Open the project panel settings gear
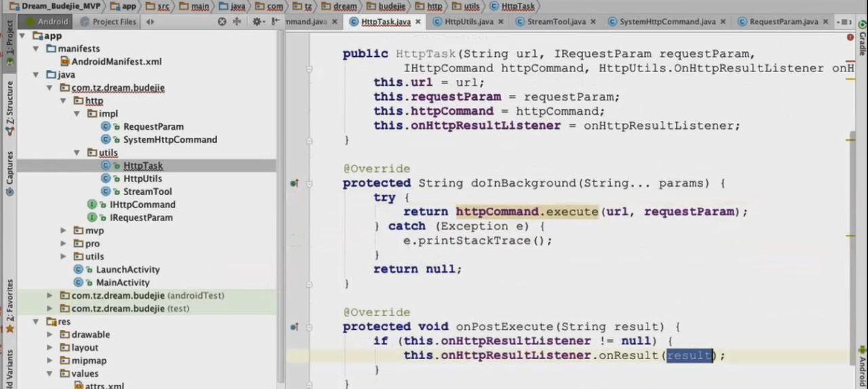Image resolution: width=868 pixels, height=389 pixels. (257, 22)
